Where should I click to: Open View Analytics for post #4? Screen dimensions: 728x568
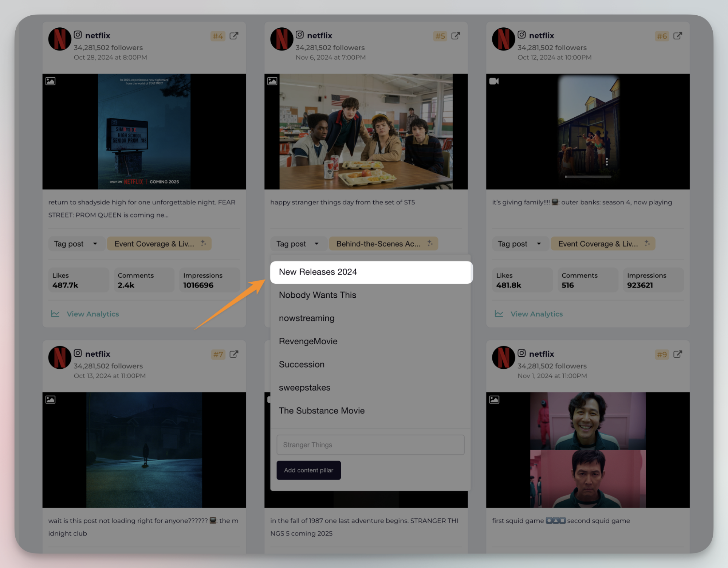[x=93, y=314]
